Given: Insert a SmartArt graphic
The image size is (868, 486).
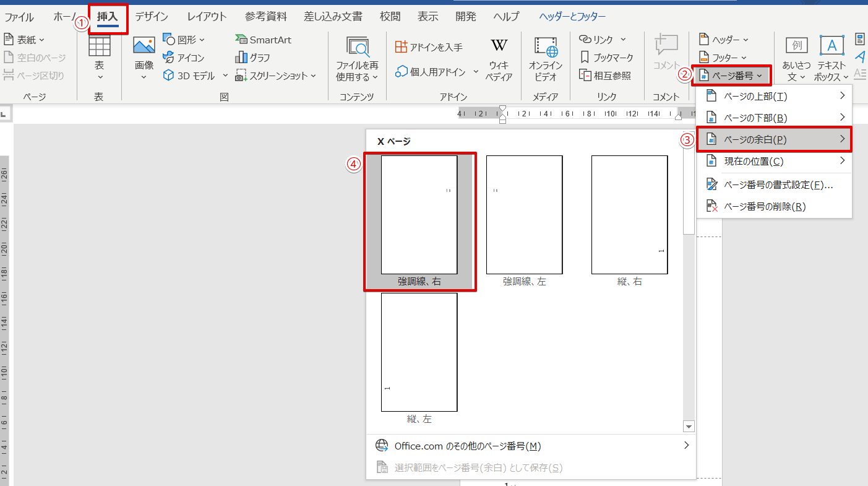Looking at the screenshot, I should click(263, 40).
